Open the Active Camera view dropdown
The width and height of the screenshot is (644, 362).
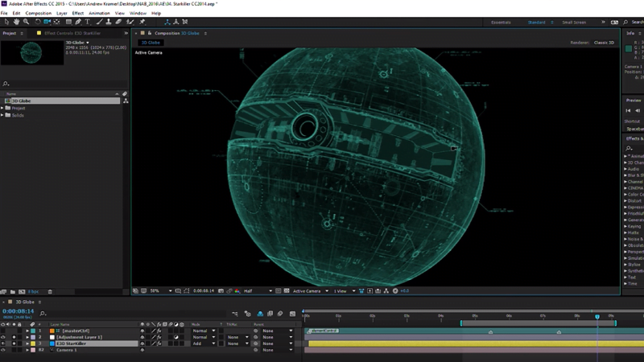[x=309, y=291]
